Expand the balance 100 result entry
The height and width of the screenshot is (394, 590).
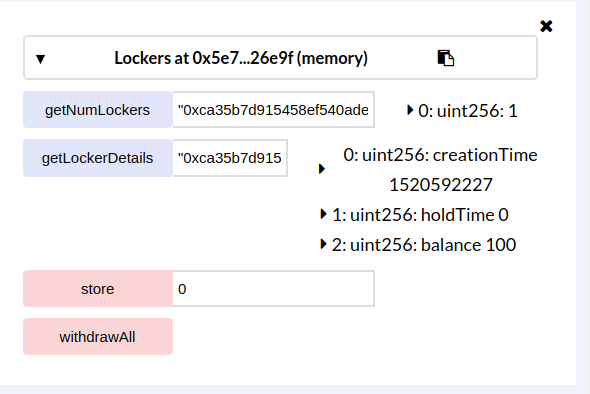tap(323, 244)
